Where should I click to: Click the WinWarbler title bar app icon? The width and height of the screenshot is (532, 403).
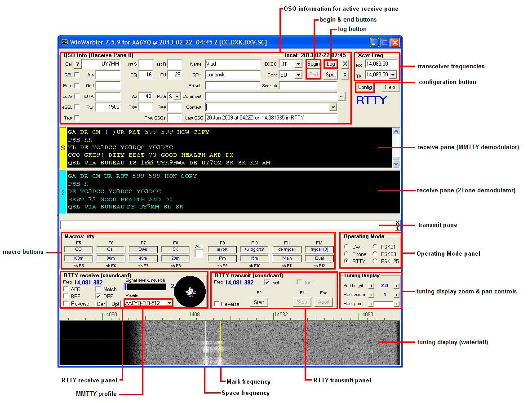click(x=64, y=42)
